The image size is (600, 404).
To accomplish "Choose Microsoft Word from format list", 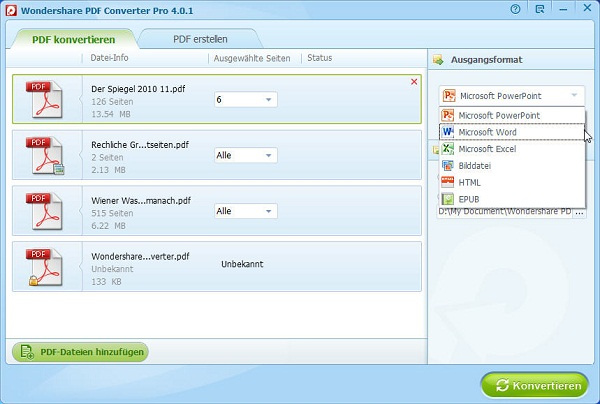I will (x=512, y=132).
